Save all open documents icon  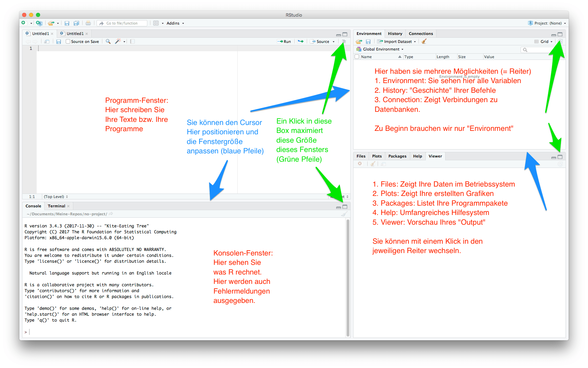(76, 23)
